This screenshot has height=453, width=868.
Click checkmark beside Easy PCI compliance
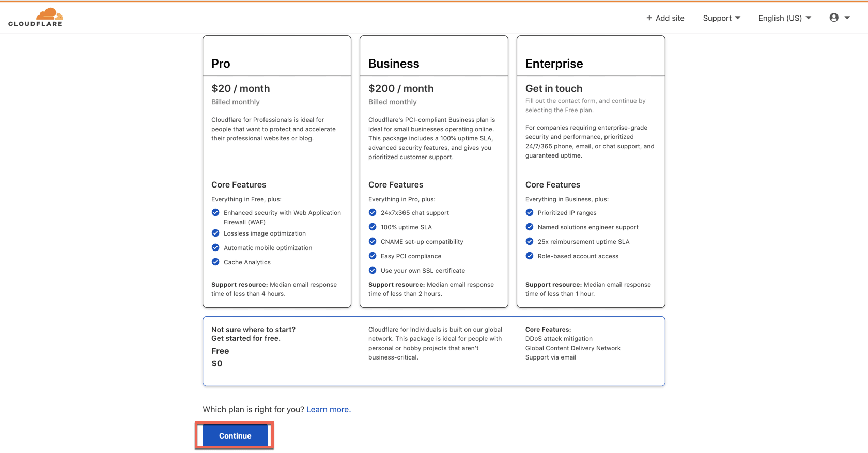click(x=373, y=256)
